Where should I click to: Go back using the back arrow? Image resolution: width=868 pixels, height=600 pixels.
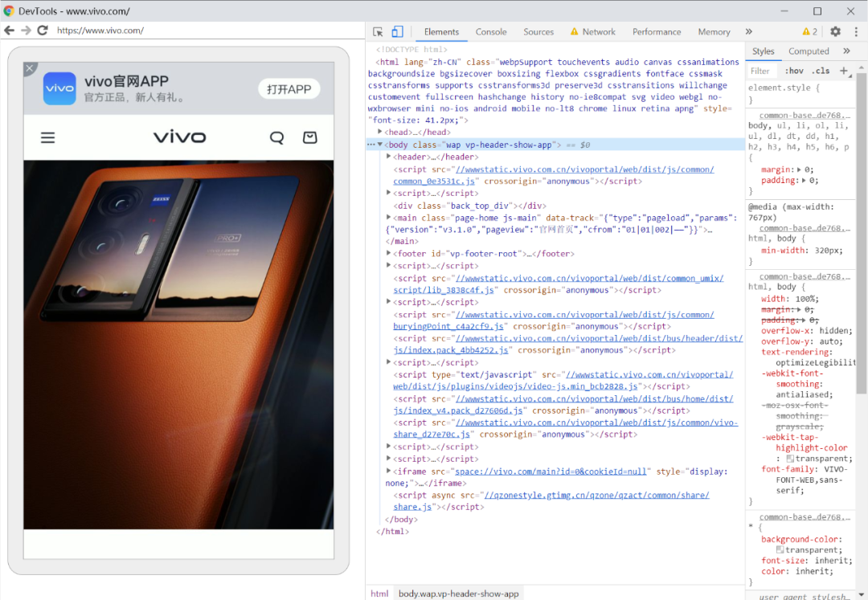[10, 30]
